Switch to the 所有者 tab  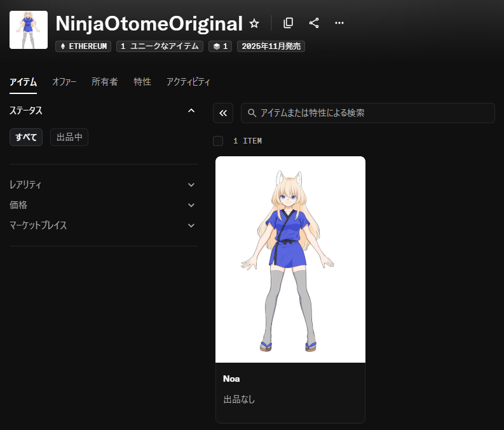[x=104, y=82]
